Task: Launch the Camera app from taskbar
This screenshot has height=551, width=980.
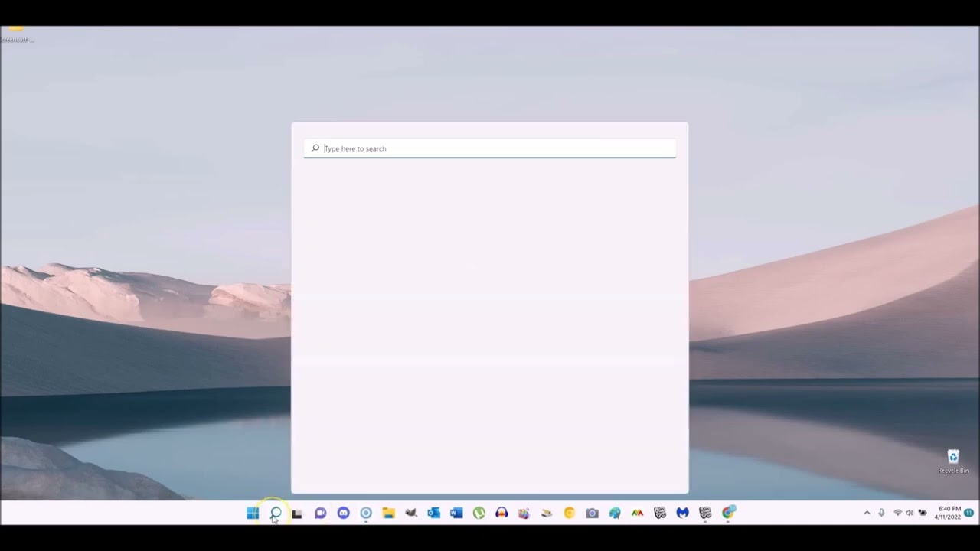Action: (592, 513)
